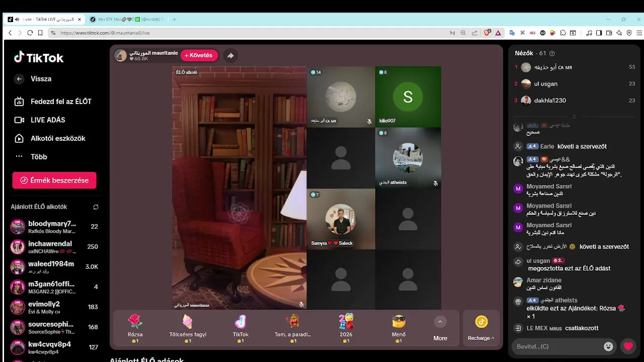Open the Recharge coins dropdown

[481, 328]
